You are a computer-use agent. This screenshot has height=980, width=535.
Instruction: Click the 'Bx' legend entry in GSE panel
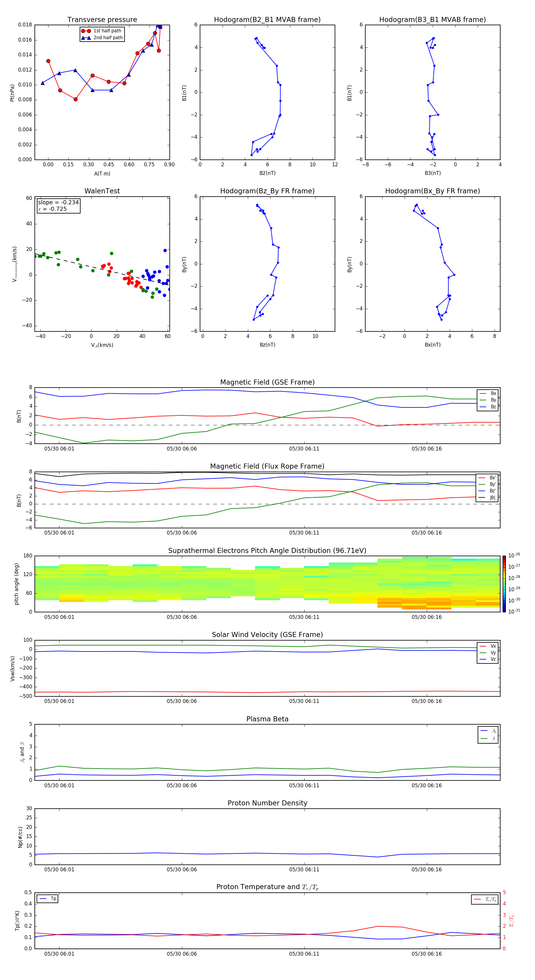point(488,393)
